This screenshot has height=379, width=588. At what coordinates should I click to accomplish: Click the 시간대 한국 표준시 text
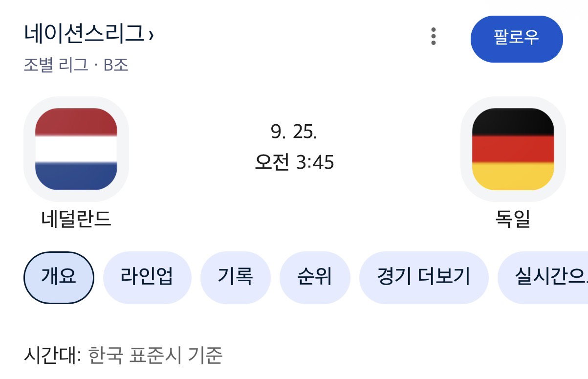click(123, 356)
